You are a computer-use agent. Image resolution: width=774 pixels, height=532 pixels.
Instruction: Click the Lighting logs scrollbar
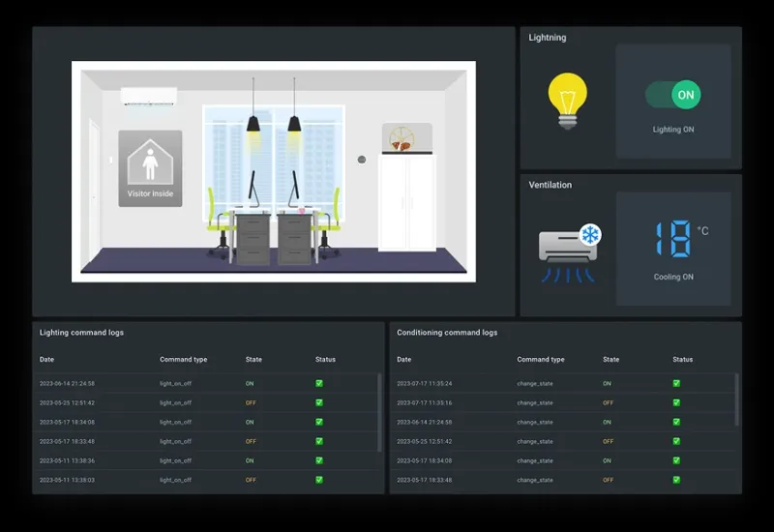point(379,413)
